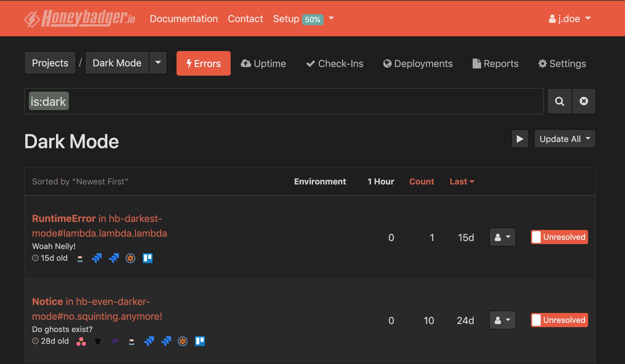Click the "15d old" age label
This screenshot has width=625, height=364.
pyautogui.click(x=50, y=258)
